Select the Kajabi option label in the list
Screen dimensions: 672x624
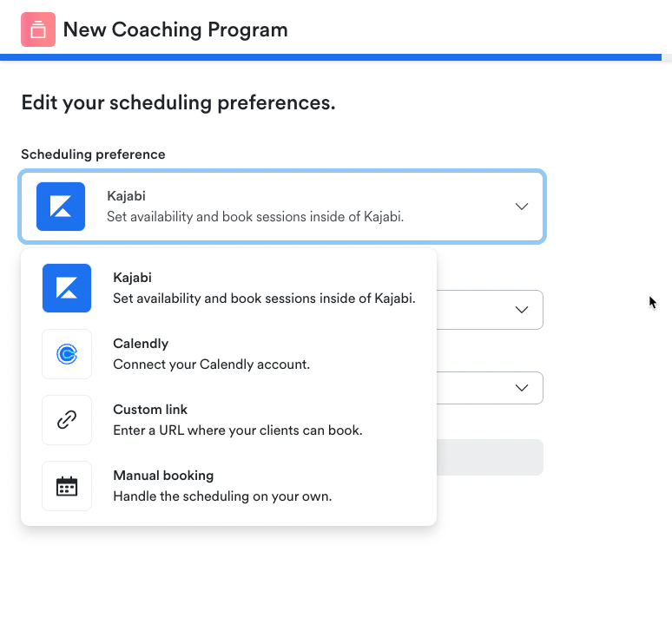tap(132, 278)
